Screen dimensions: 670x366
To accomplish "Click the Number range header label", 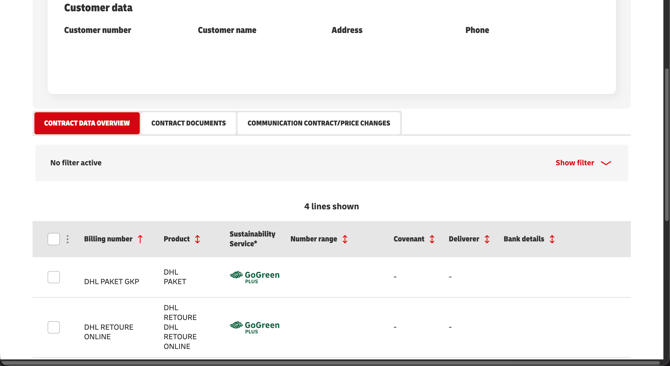I will (314, 239).
